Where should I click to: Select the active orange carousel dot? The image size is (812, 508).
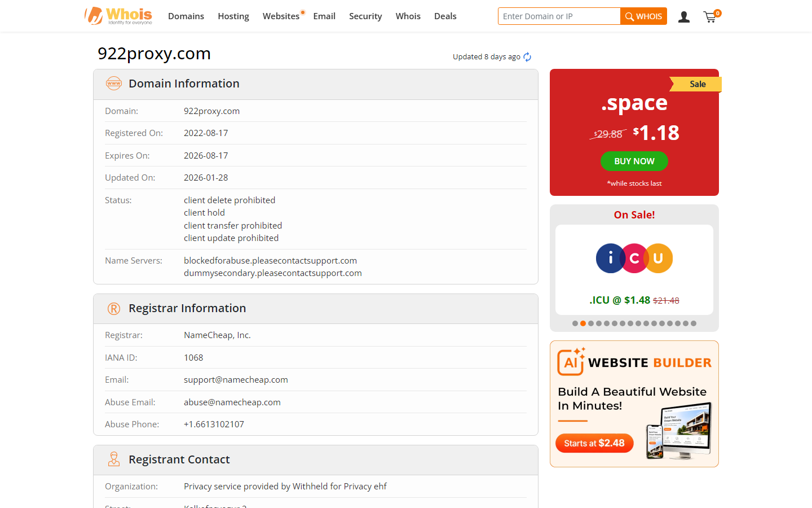point(583,323)
